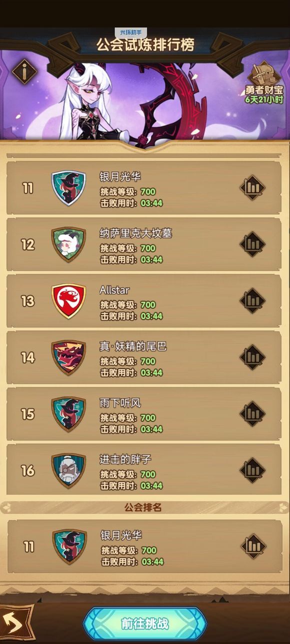View stats chart icon for rank 11 银月光华
The image size is (290, 644).
click(x=252, y=188)
